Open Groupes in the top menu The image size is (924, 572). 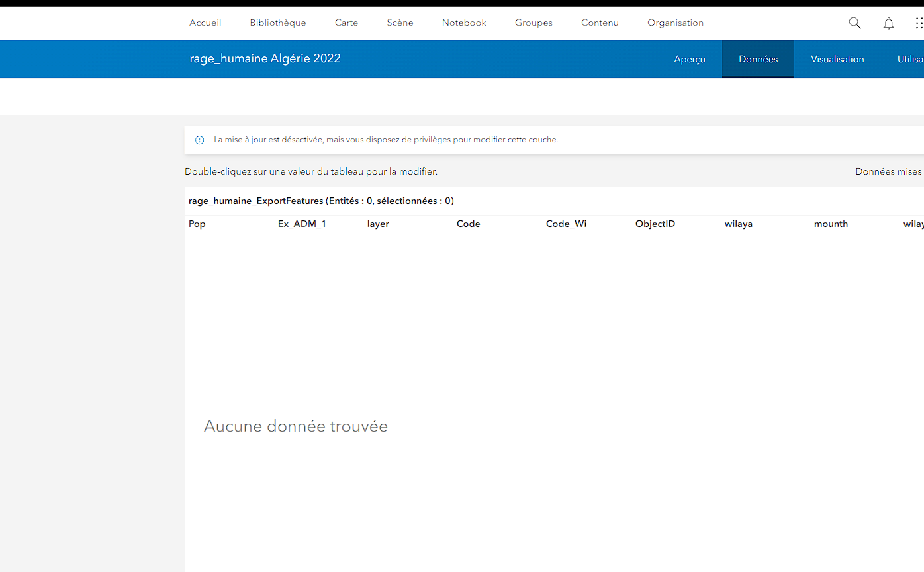coord(533,23)
